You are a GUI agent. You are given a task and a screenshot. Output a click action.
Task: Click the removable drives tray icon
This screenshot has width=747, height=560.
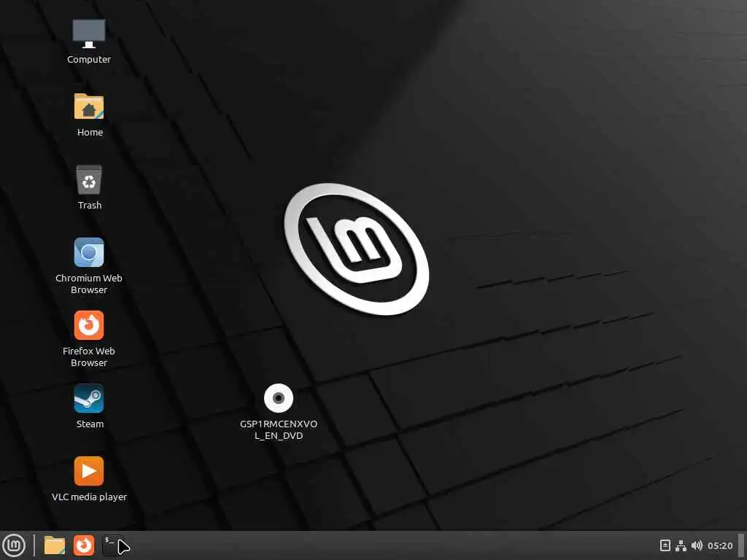point(665,545)
